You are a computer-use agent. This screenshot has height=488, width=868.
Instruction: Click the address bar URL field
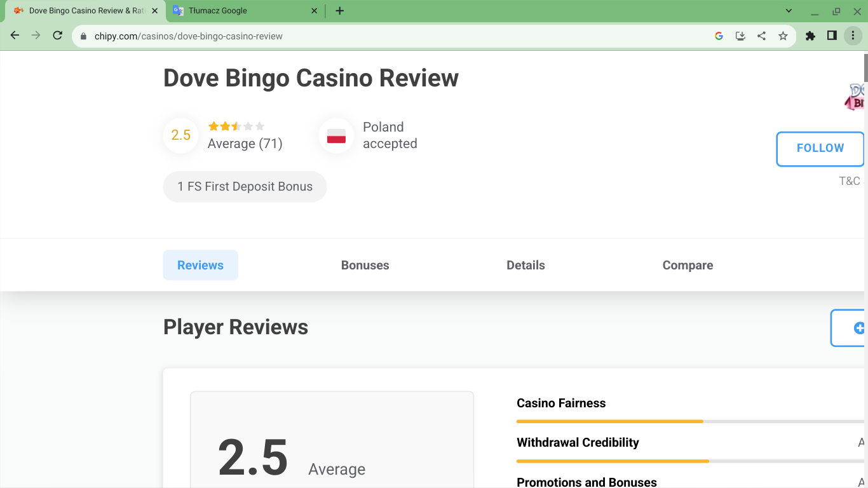381,36
